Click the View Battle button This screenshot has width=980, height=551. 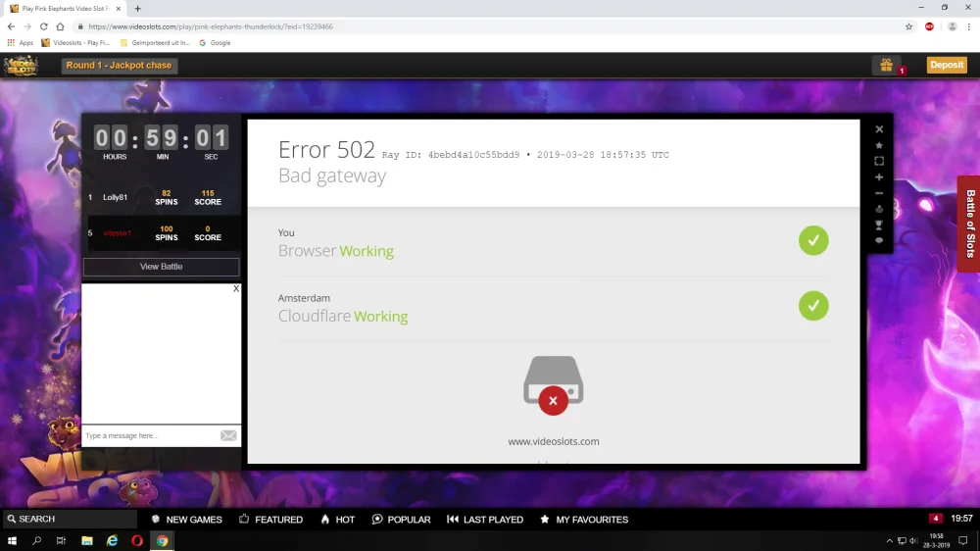[162, 267]
